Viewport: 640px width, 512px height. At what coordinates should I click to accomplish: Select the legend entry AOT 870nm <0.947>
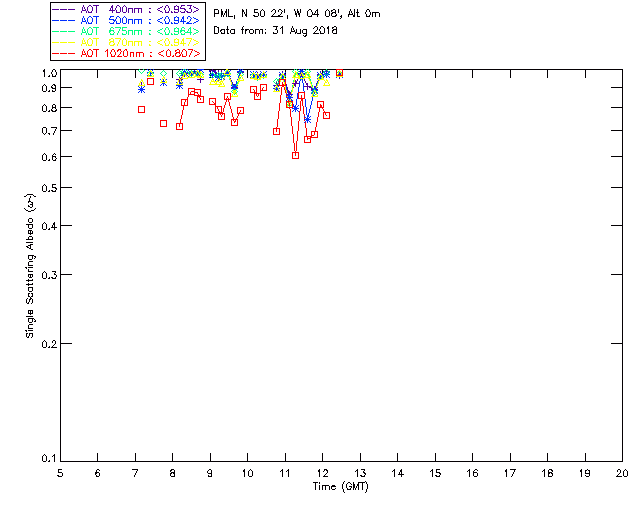tap(126, 42)
